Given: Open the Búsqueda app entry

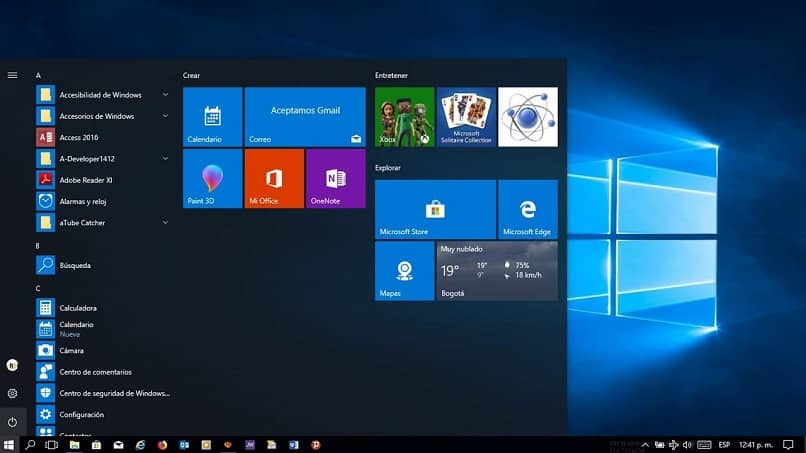Looking at the screenshot, I should click(x=103, y=265).
